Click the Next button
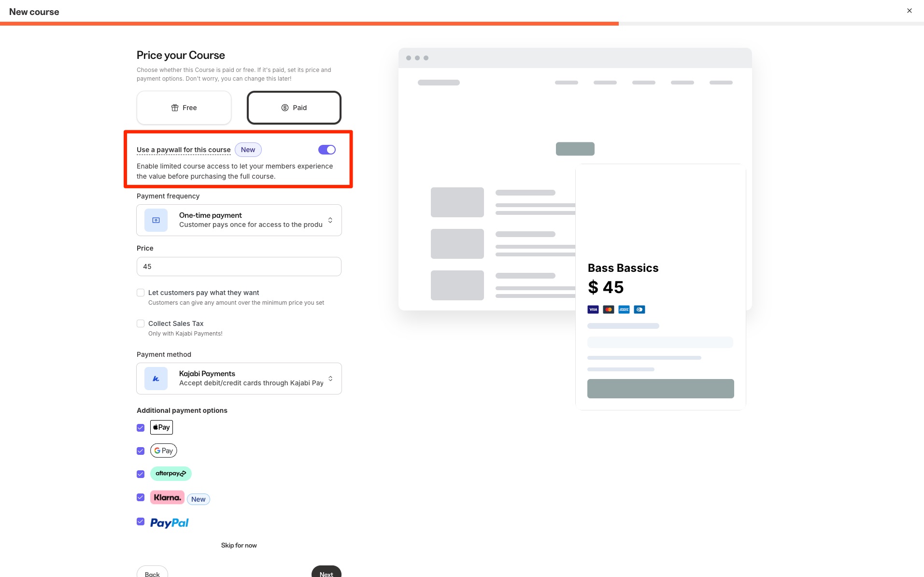The image size is (924, 577). tap(327, 572)
